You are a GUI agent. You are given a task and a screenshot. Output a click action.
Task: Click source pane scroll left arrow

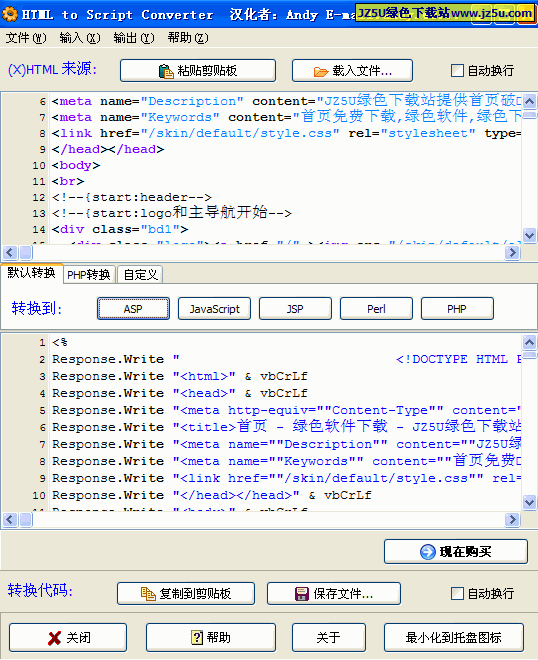[x=10, y=253]
